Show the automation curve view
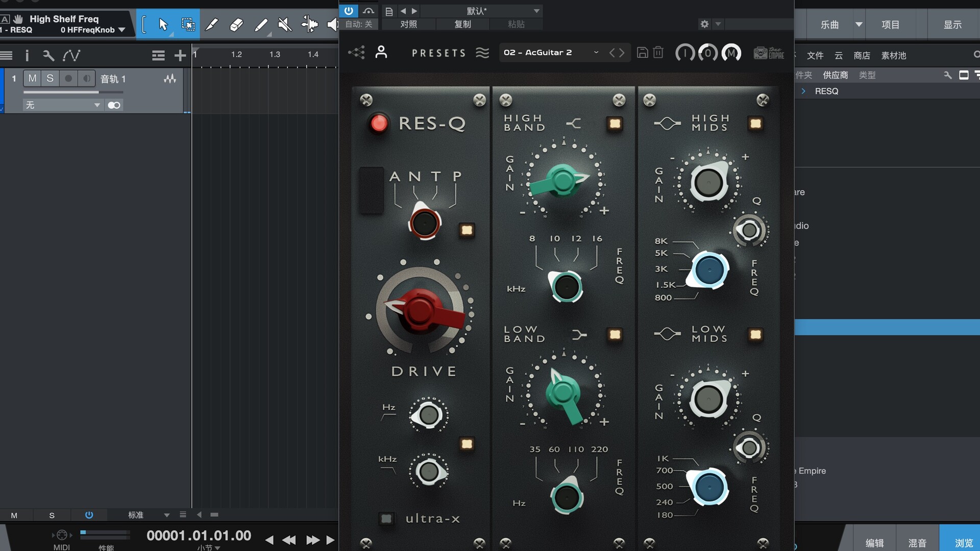The image size is (980, 551). (71, 55)
